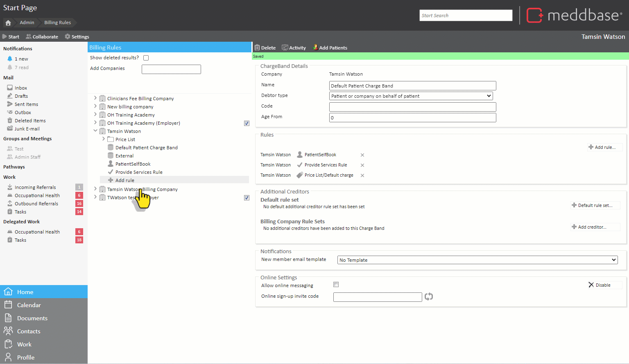The height and width of the screenshot is (364, 629).
Task: Click the home icon in breadcrumb
Action: click(x=8, y=23)
